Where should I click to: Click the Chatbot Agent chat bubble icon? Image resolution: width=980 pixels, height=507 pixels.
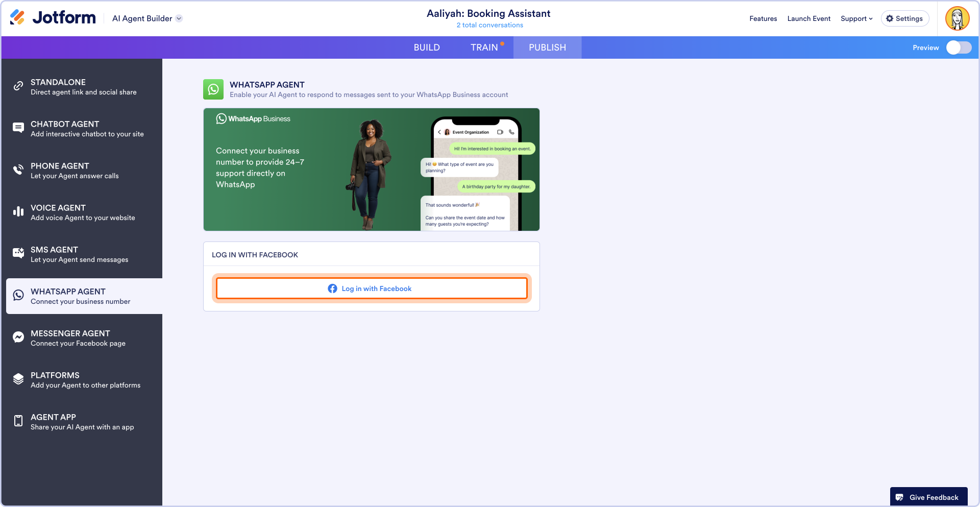pyautogui.click(x=18, y=128)
